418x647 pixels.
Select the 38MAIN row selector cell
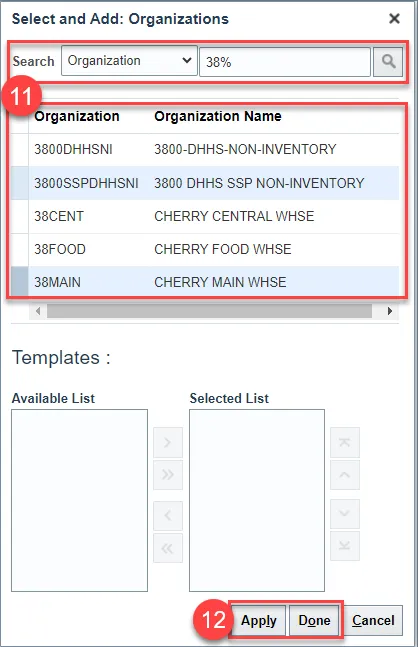pyautogui.click(x=19, y=282)
